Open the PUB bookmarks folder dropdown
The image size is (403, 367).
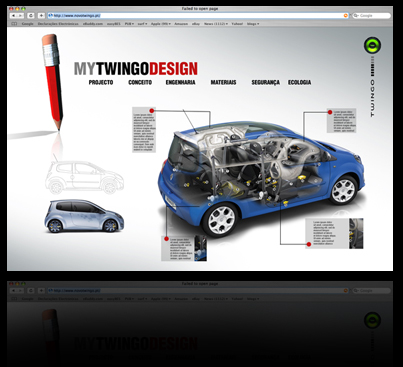[129, 24]
